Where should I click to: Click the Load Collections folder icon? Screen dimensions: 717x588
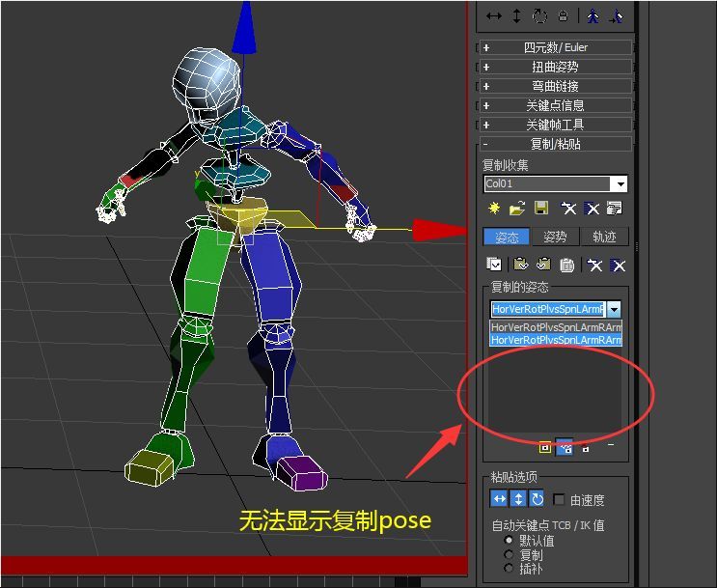pyautogui.click(x=517, y=209)
